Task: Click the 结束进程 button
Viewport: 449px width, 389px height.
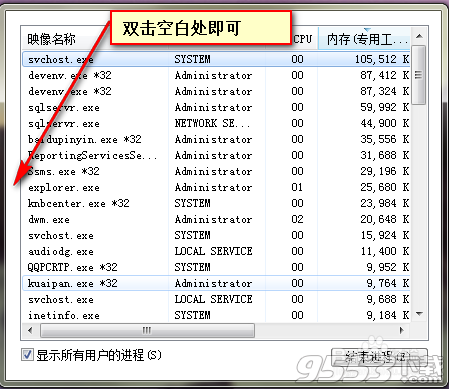Action: [x=379, y=357]
